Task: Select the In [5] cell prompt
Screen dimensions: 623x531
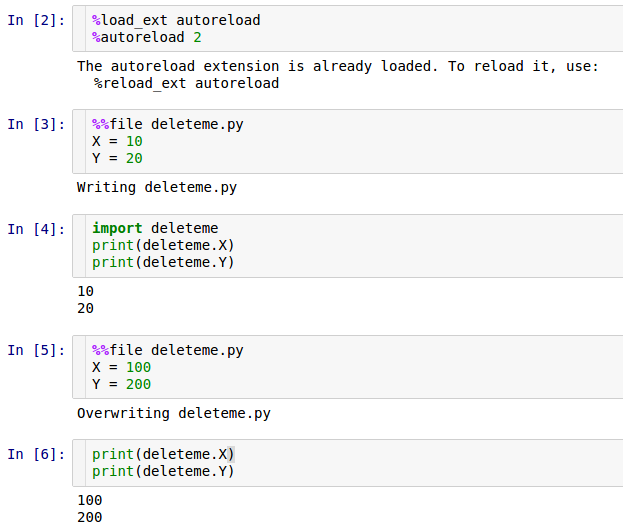Action: (36, 350)
